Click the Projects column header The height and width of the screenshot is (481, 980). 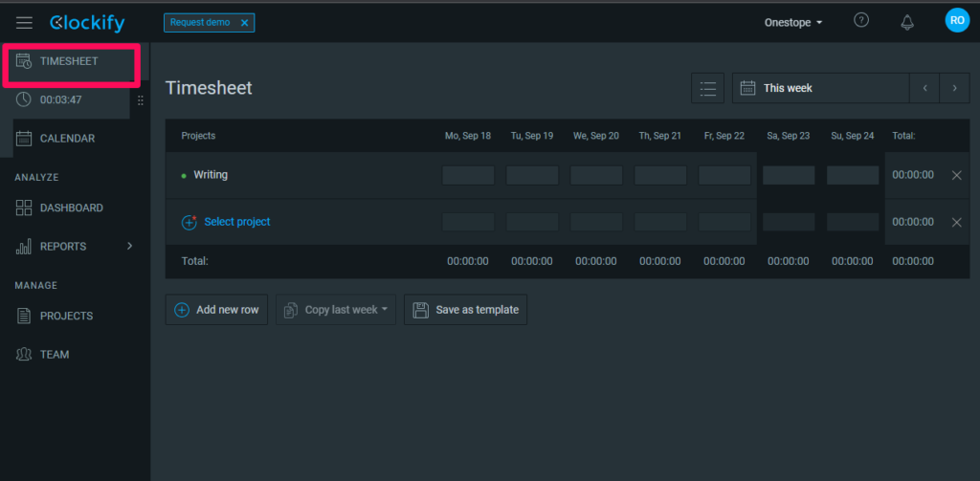coord(198,136)
